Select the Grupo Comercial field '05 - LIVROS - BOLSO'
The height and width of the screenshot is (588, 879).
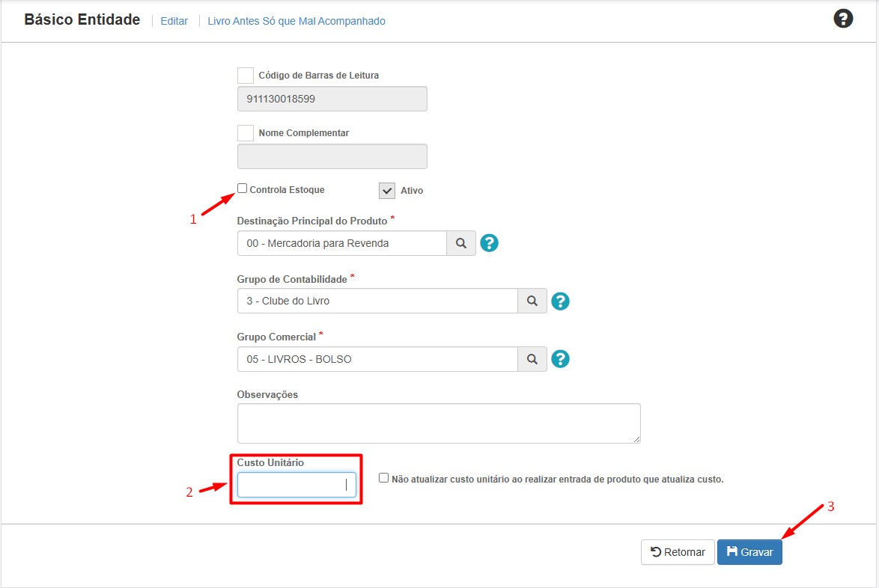pyautogui.click(x=377, y=359)
